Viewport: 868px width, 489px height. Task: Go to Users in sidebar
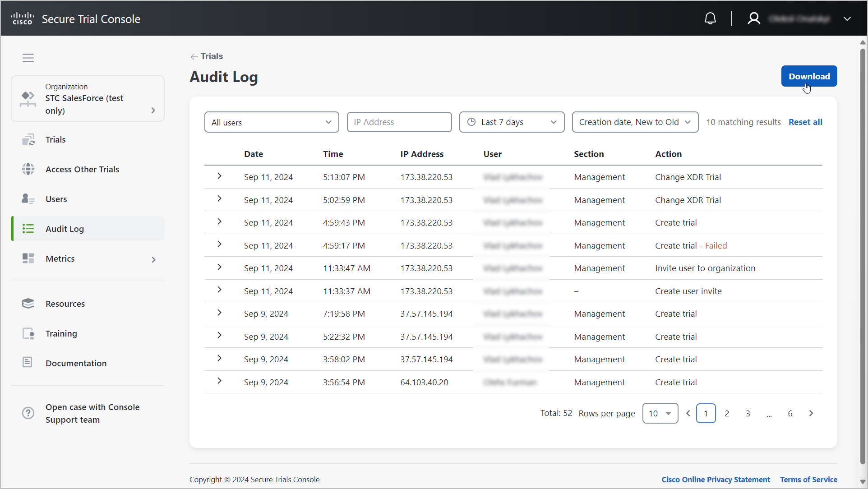pyautogui.click(x=56, y=199)
